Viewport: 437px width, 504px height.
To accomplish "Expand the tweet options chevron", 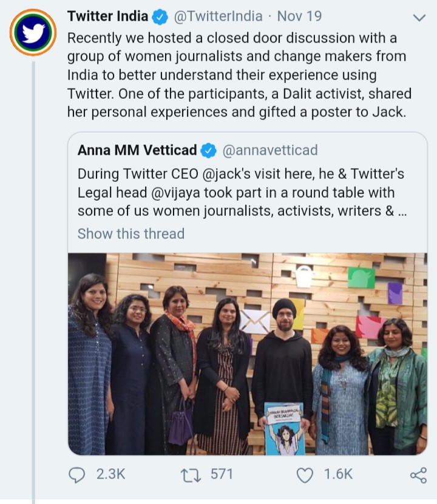I will click(419, 18).
